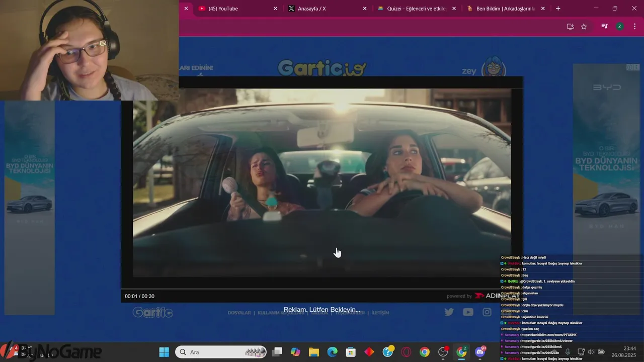Screen dimensions: 644x362
Task: Click the microphone tray icon
Action: (x=568, y=352)
